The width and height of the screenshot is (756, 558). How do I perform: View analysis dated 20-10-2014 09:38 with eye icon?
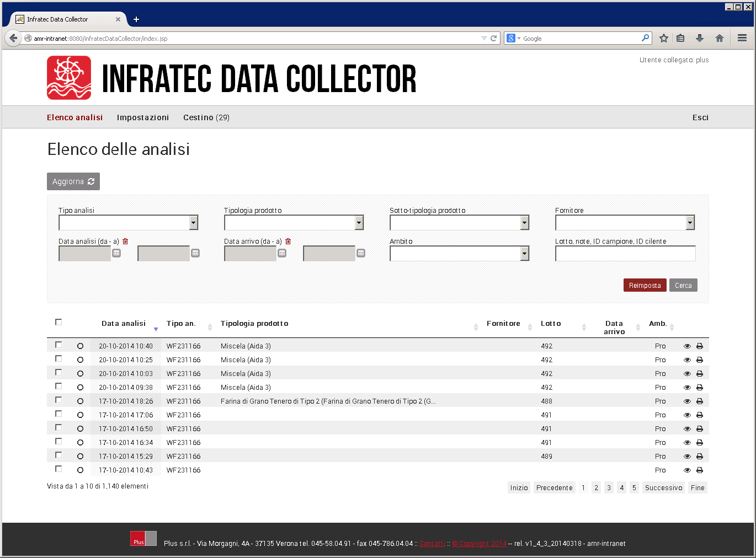pos(687,388)
